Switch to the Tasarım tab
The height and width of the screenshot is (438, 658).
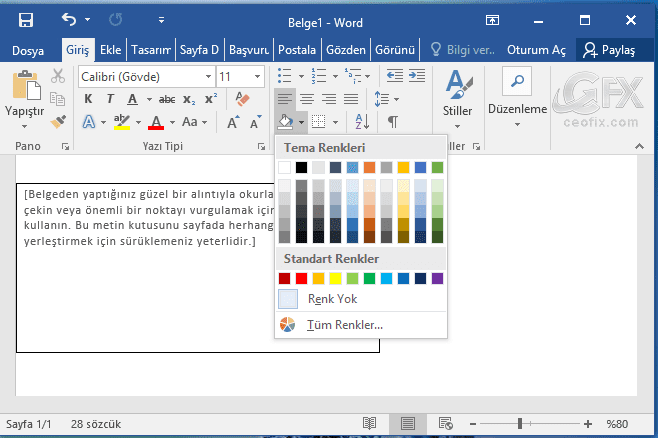coord(151,50)
